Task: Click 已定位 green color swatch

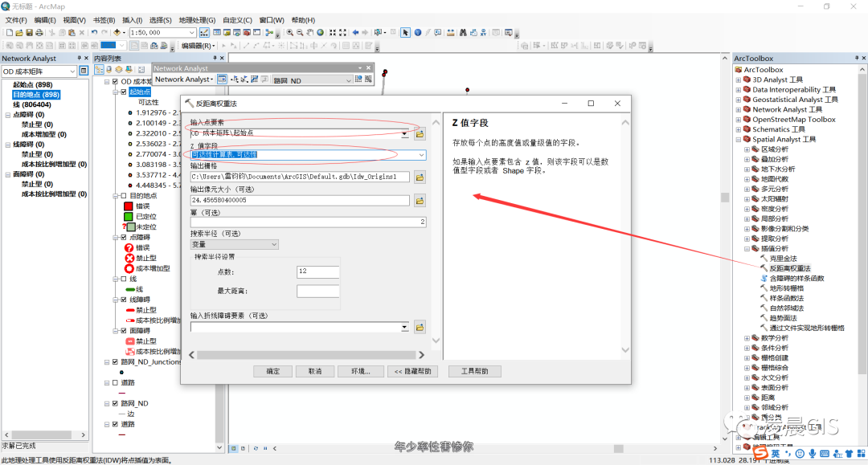Action: pyautogui.click(x=129, y=217)
